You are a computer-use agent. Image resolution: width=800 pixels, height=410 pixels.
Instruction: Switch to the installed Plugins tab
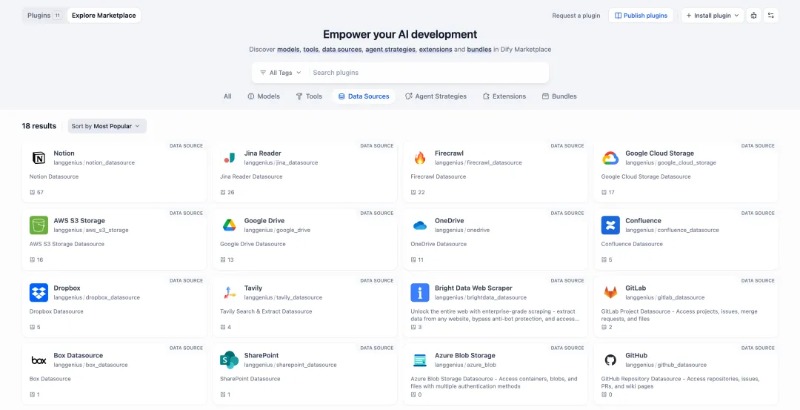(44, 15)
